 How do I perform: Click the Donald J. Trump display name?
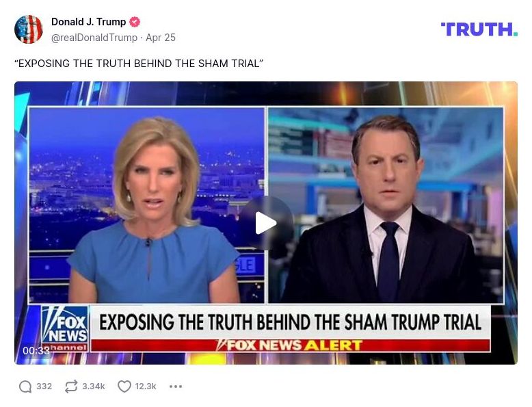[x=89, y=22]
